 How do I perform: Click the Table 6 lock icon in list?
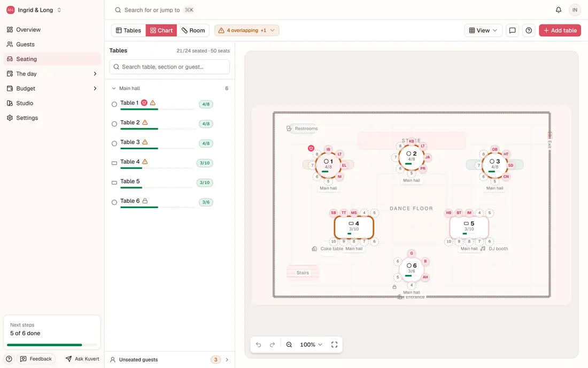click(145, 201)
